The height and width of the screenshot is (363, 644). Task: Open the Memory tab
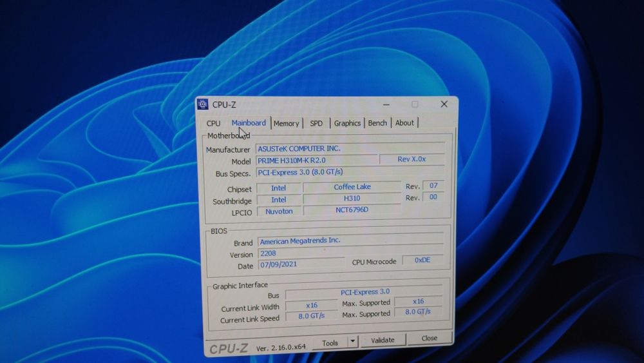(x=287, y=123)
